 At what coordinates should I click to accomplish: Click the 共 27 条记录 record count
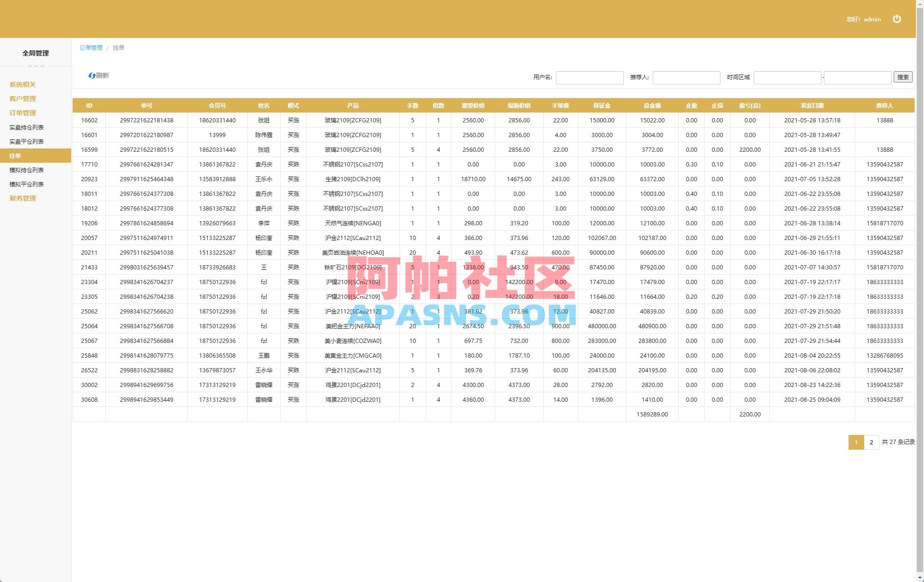point(898,442)
